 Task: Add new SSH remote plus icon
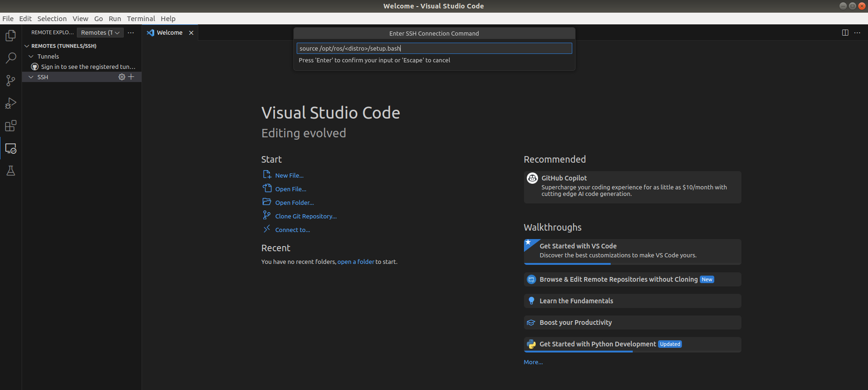pyautogui.click(x=131, y=77)
